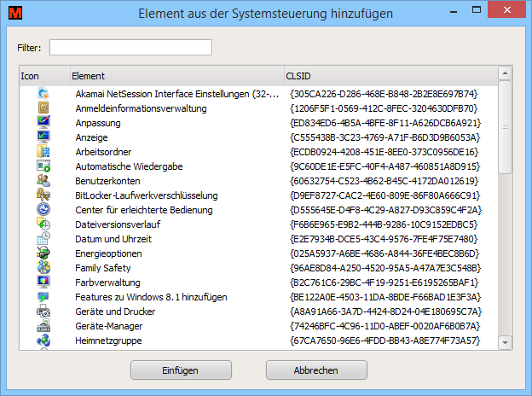Image resolution: width=532 pixels, height=396 pixels.
Task: Click CLSID {ED834ED6-4B5A-4BFE-8F11-A626DCB6A921}
Action: (x=385, y=123)
